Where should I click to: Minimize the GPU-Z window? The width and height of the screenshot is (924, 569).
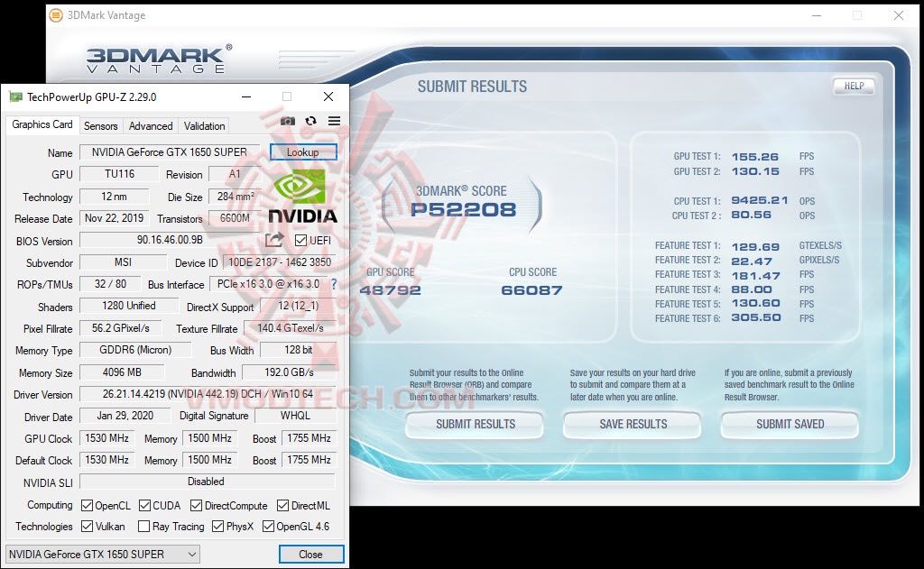tap(246, 96)
